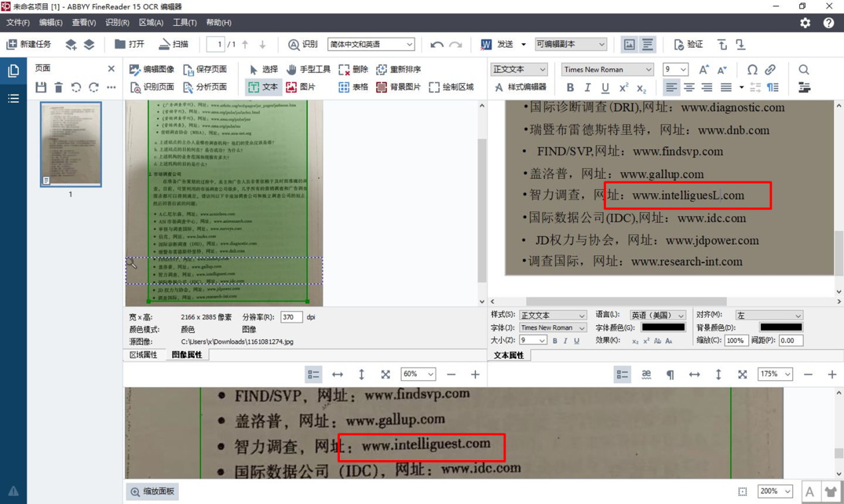Click the 新建任务 new task button

(x=29, y=45)
